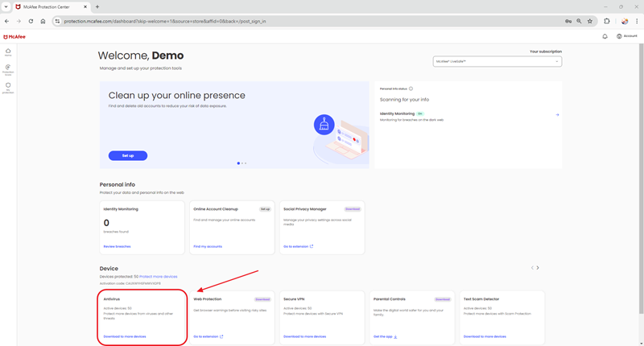
Task: Click the download icon next to Get the app
Action: (x=395, y=336)
